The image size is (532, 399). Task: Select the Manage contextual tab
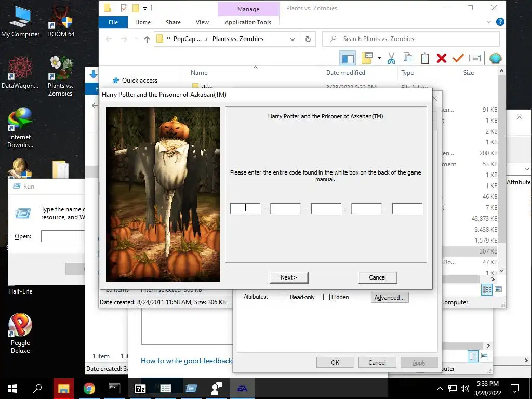(248, 9)
